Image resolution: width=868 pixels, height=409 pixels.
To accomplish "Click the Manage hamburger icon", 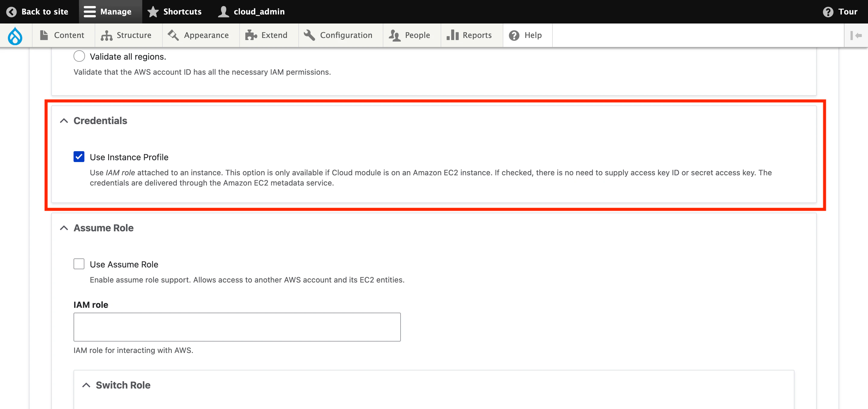I will [90, 11].
